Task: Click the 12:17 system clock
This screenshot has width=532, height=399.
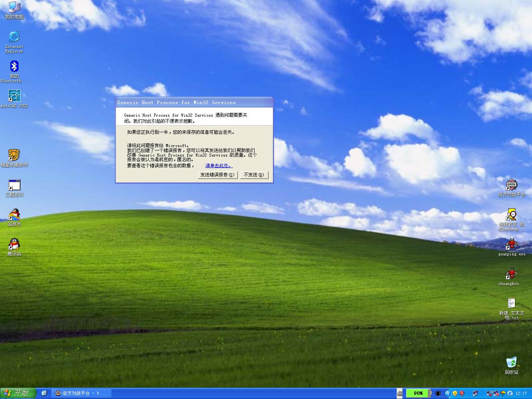Action: pos(521,393)
